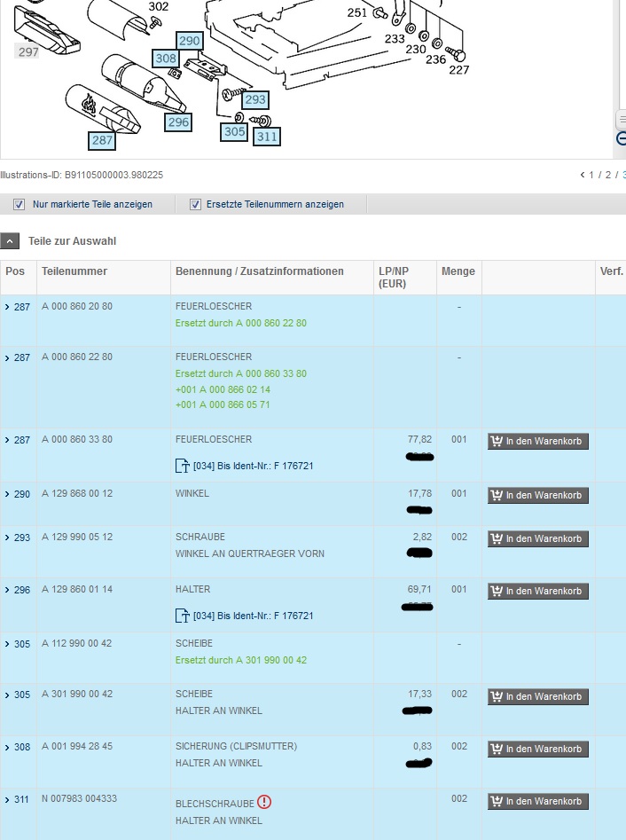Select callout 287 in the illustration
The height and width of the screenshot is (840, 626).
[102, 140]
